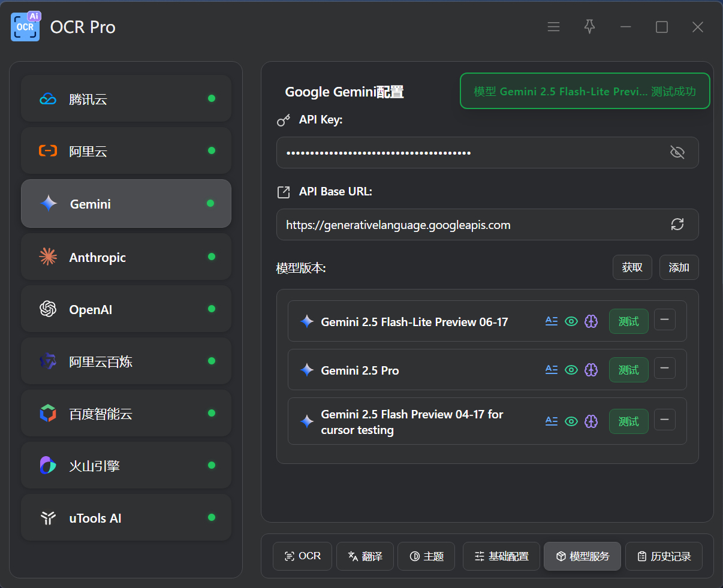Switch to the 模型服务 tab
The width and height of the screenshot is (723, 588).
click(582, 556)
